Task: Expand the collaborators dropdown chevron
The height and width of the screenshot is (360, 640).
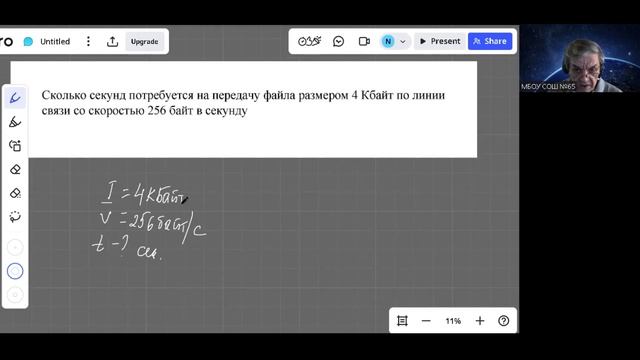Action: coord(403,42)
